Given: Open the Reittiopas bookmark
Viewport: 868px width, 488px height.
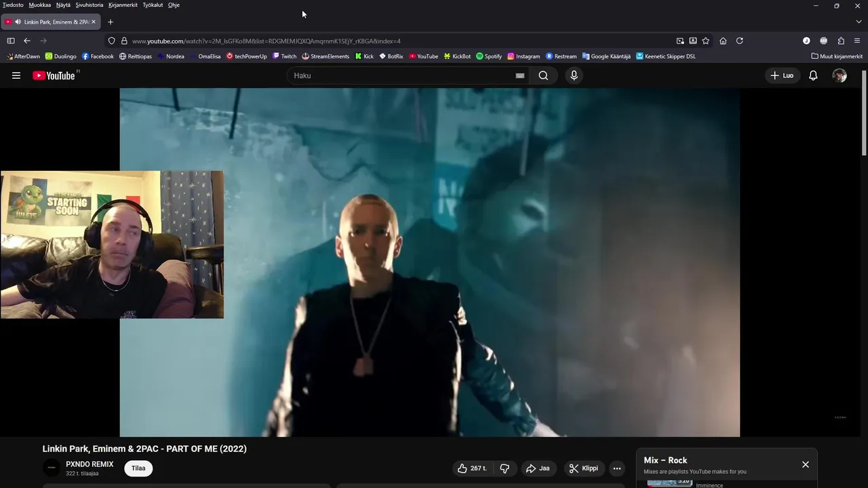Looking at the screenshot, I should pyautogui.click(x=135, y=56).
